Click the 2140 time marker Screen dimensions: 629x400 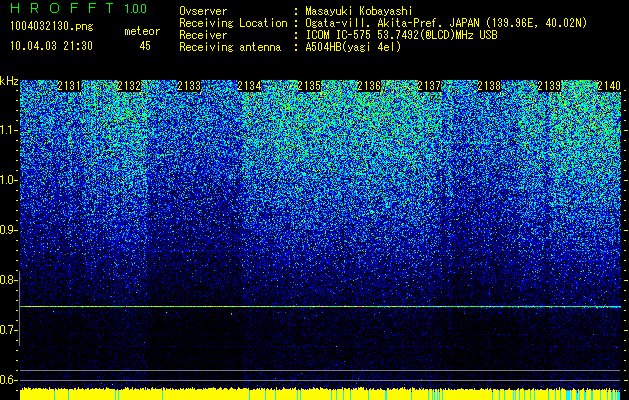[609, 86]
